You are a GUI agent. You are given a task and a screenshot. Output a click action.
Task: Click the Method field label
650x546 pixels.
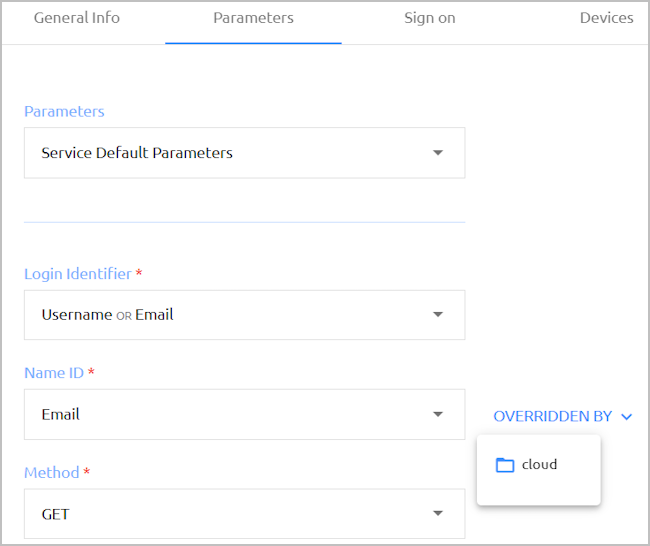tap(51, 473)
